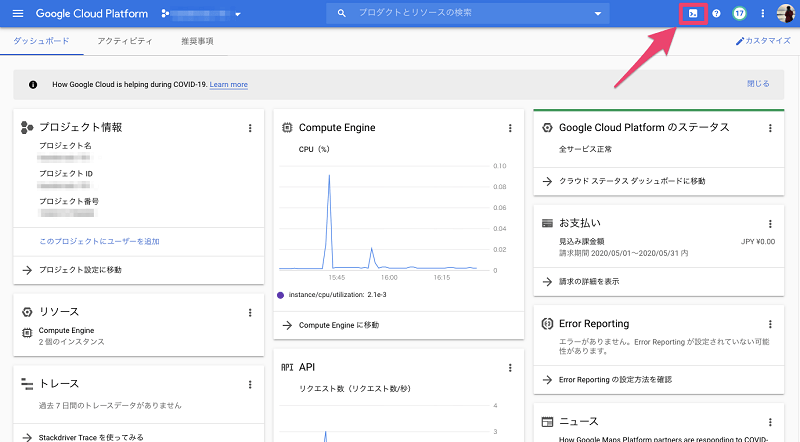800x442 pixels.
Task: Click お支払い credit card icon
Action: 547,223
